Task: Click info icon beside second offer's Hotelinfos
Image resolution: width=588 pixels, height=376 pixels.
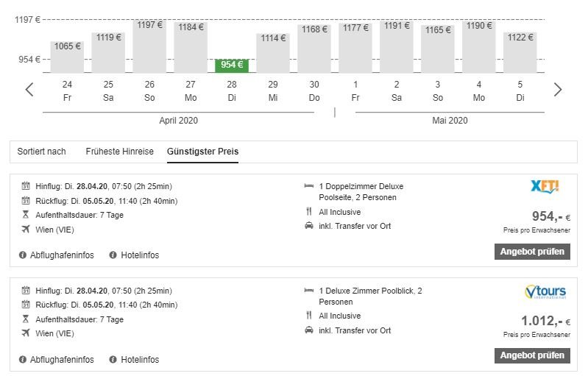Action: [x=113, y=359]
